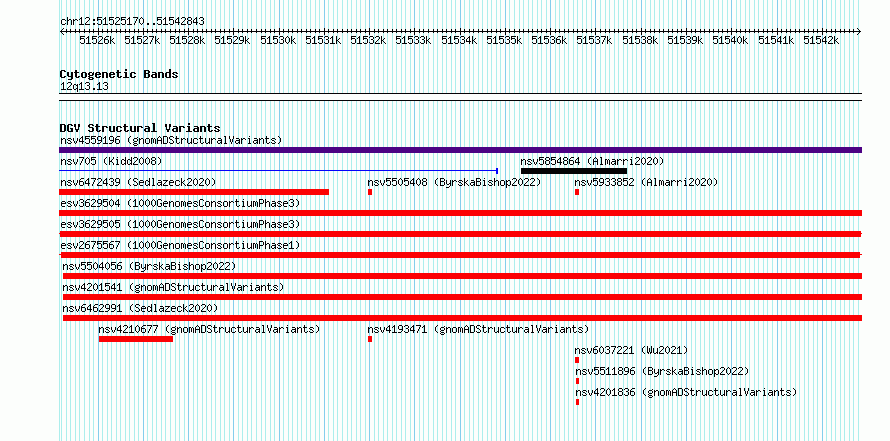Open nsv5933852 (Almarri2020) label
890x441 pixels.
[646, 182]
